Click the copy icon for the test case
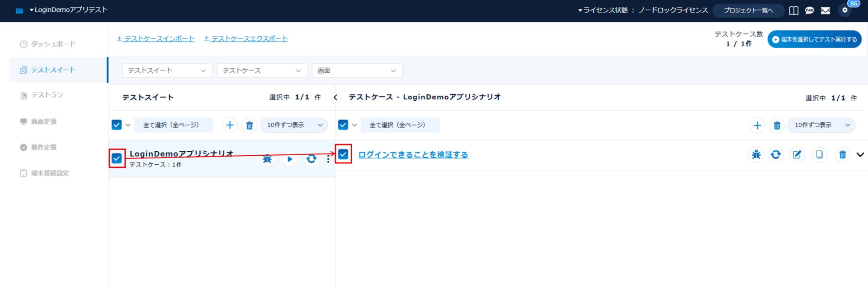Screen dimensions: 868x288 click(819, 155)
